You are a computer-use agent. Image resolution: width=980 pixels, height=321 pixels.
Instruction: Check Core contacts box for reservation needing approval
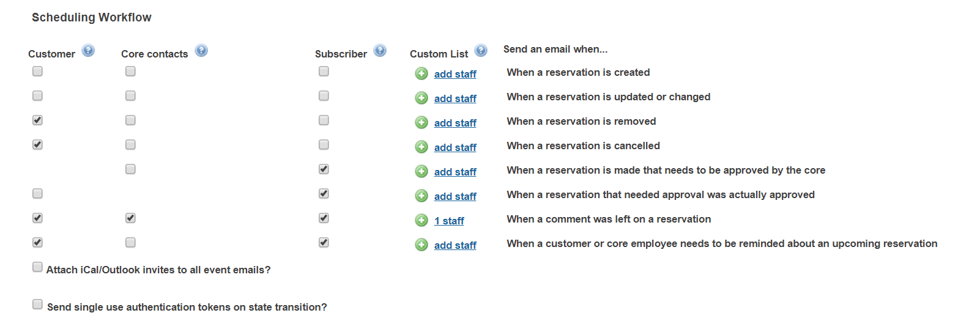[x=130, y=169]
